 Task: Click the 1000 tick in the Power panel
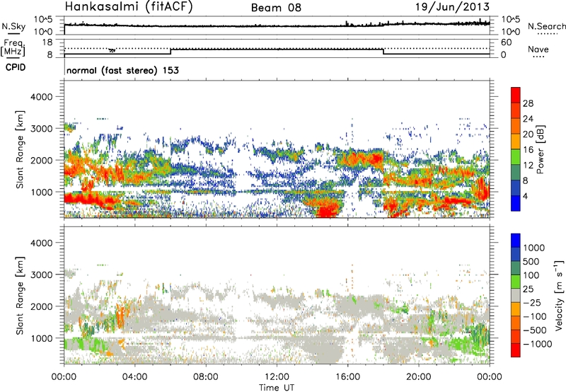(42, 192)
